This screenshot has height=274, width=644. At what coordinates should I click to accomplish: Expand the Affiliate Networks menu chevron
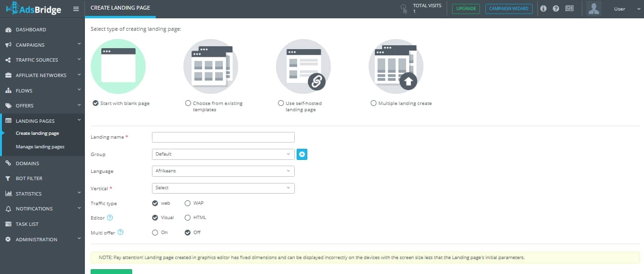pyautogui.click(x=79, y=75)
